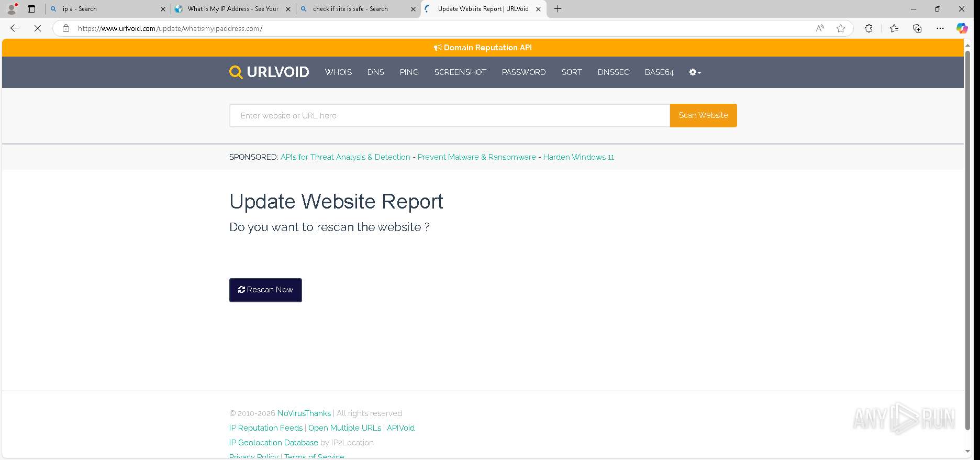Click the Rescan Now button
The width and height of the screenshot is (980, 460).
pos(265,290)
